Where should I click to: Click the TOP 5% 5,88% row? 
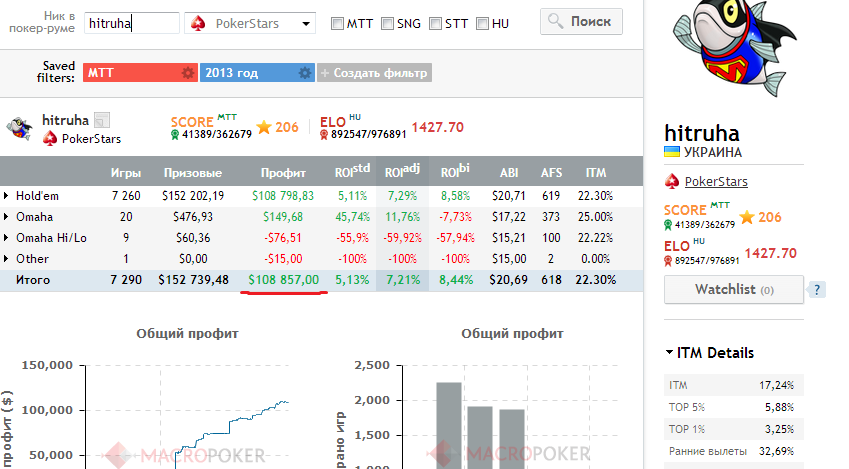tap(734, 407)
